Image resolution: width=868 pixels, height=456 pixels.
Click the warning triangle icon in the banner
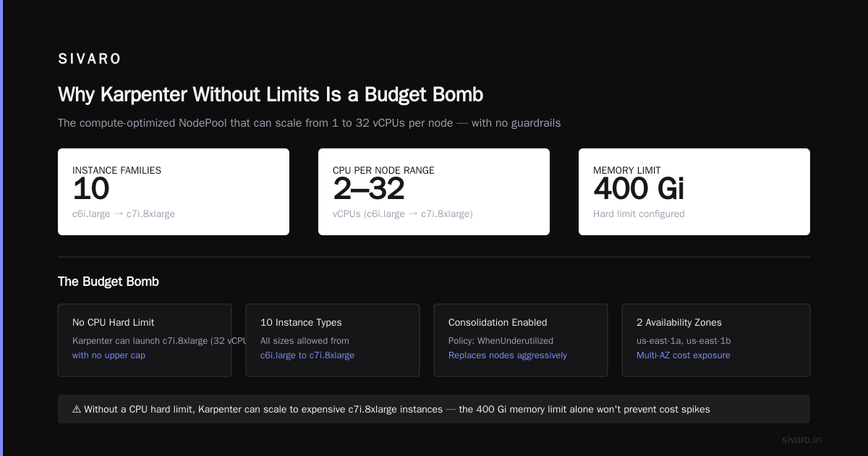pos(77,410)
